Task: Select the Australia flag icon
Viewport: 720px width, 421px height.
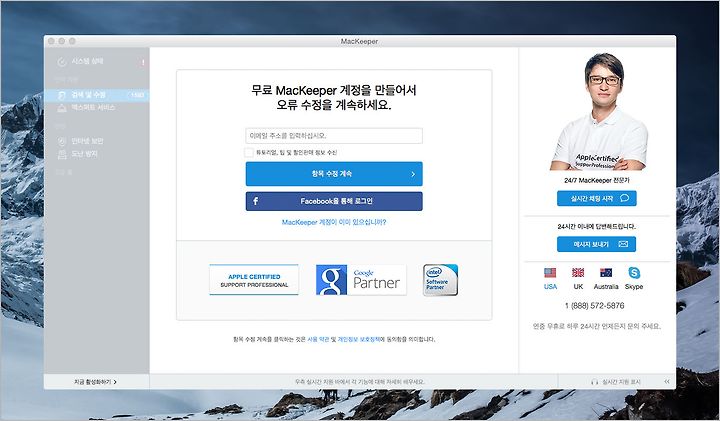Action: tap(606, 273)
